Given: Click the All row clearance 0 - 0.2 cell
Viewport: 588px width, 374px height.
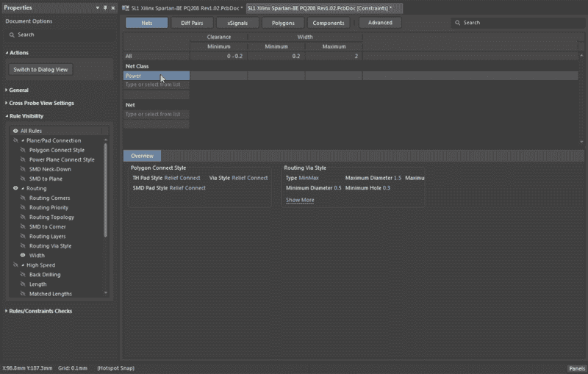Looking at the screenshot, I should (218, 57).
